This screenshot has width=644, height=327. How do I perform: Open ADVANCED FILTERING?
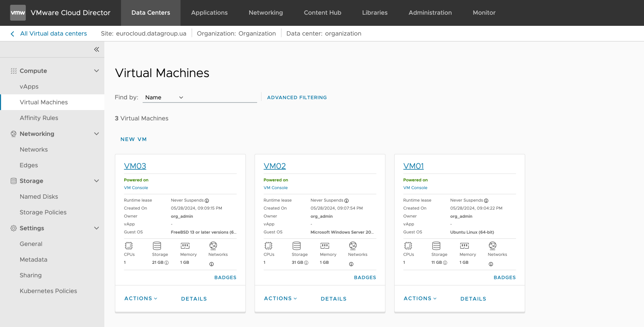click(x=297, y=97)
